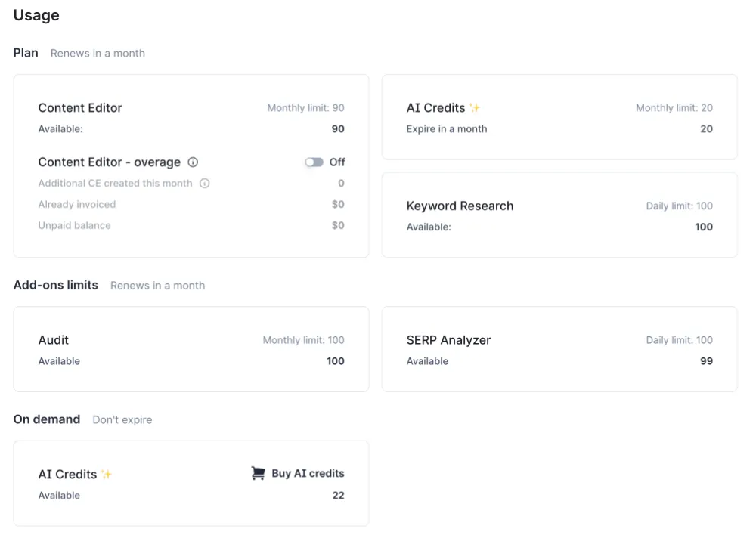Click the Plan section label
This screenshot has height=535, width=756.
pyautogui.click(x=25, y=52)
